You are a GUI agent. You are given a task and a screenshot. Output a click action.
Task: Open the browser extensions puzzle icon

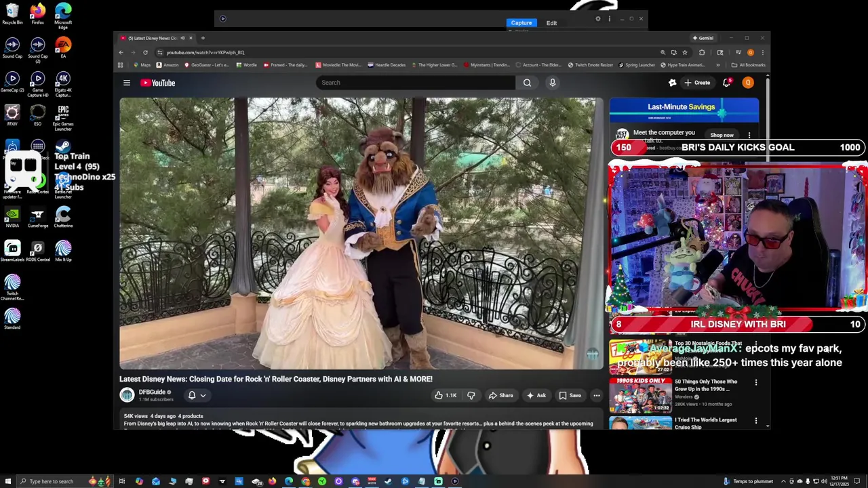[702, 52]
